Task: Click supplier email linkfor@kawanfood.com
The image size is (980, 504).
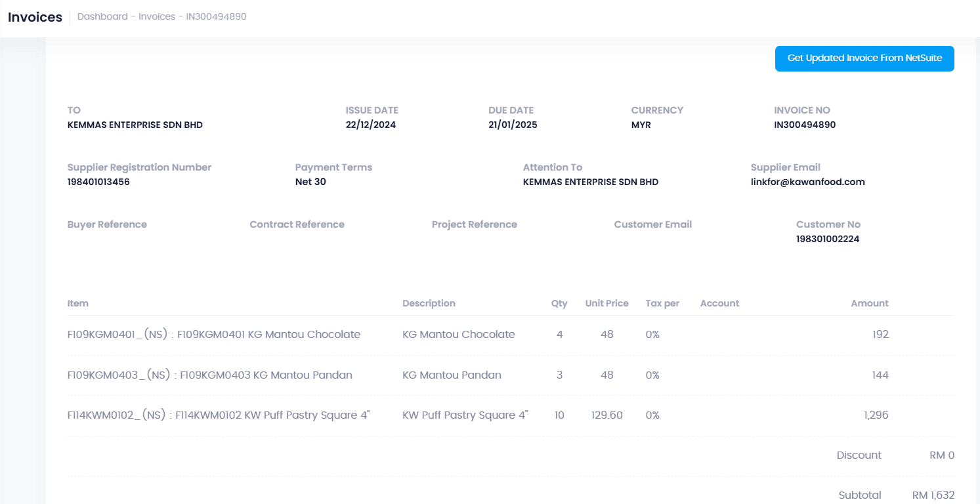Action: coord(807,182)
